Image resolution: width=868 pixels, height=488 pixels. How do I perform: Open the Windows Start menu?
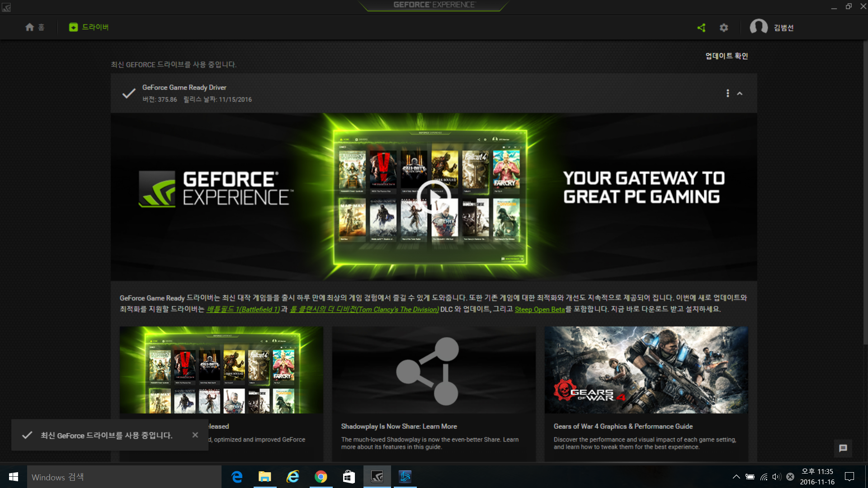click(13, 477)
